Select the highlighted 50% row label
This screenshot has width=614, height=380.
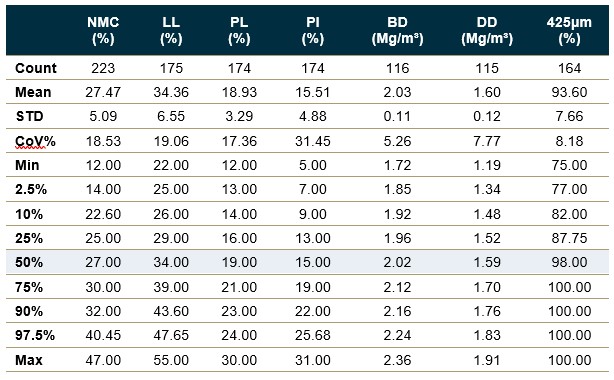[29, 262]
